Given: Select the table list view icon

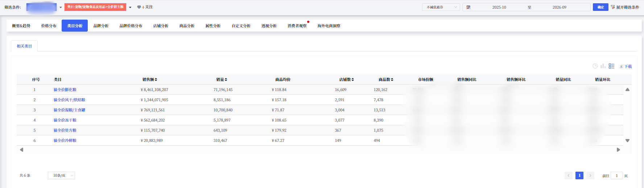Looking at the screenshot, I should [611, 66].
